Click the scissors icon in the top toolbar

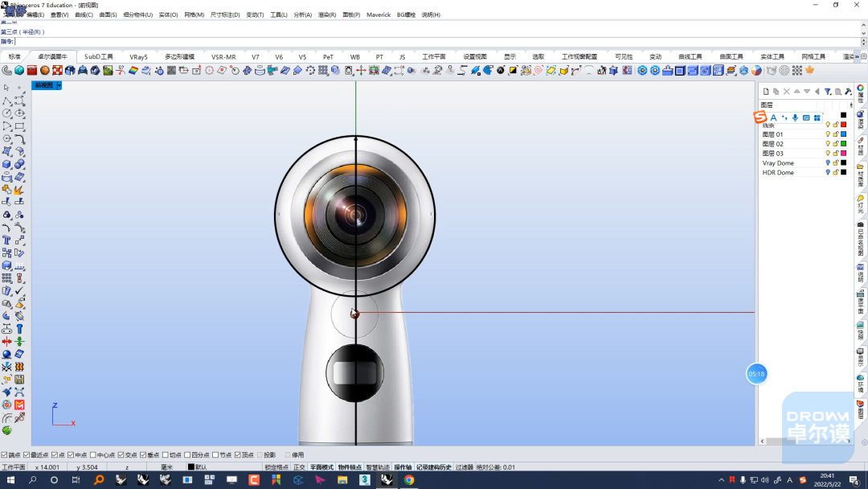click(x=120, y=70)
